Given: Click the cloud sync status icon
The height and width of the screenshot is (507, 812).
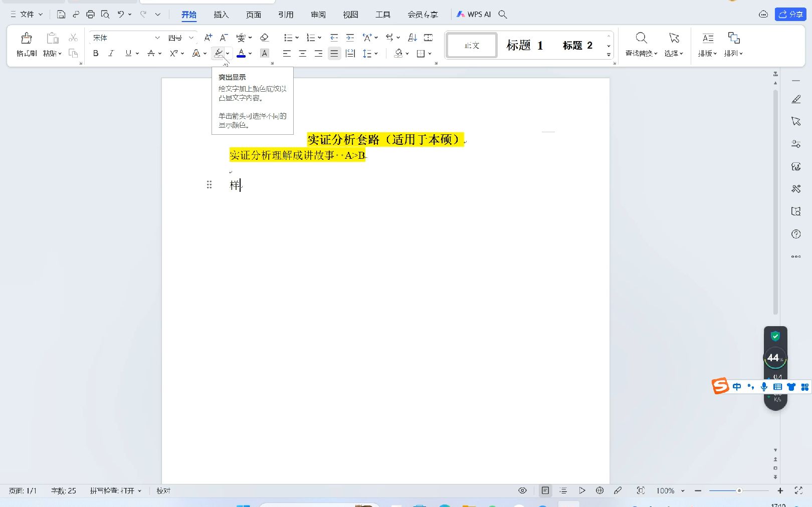Looking at the screenshot, I should coord(763,15).
